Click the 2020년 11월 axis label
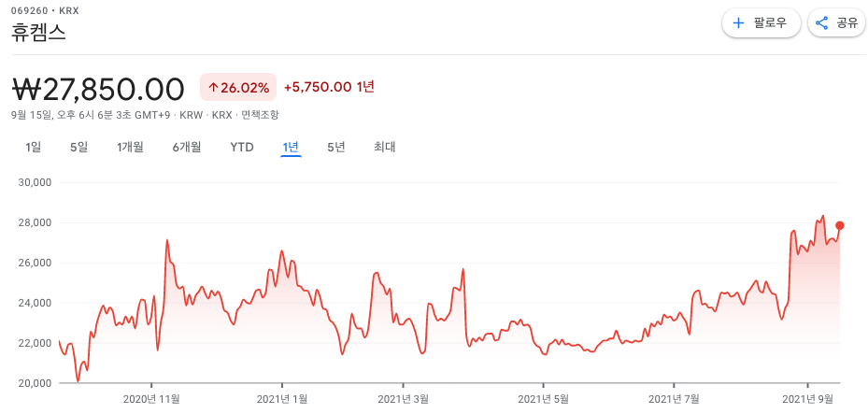This screenshot has width=868, height=414. click(150, 398)
